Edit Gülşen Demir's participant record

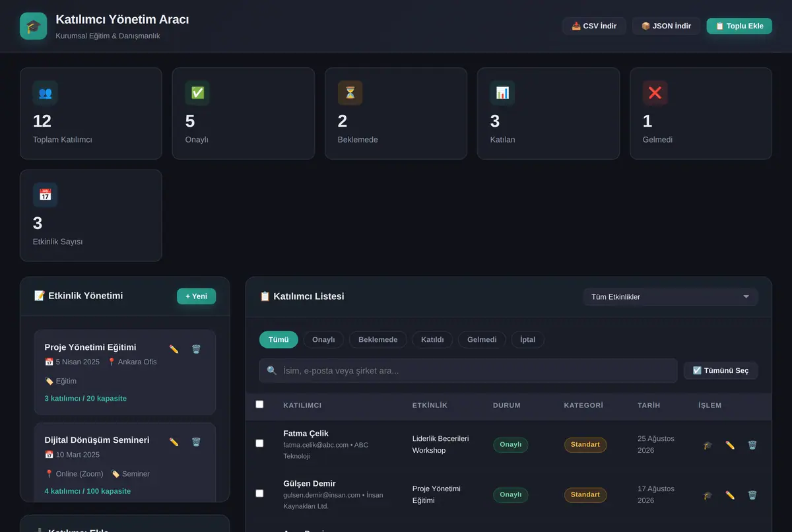(730, 495)
